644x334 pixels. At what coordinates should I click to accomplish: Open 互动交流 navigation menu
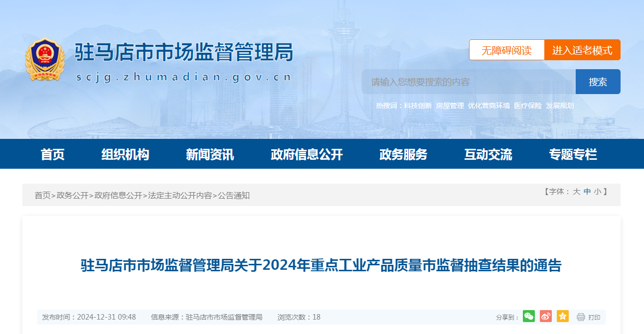pos(488,154)
